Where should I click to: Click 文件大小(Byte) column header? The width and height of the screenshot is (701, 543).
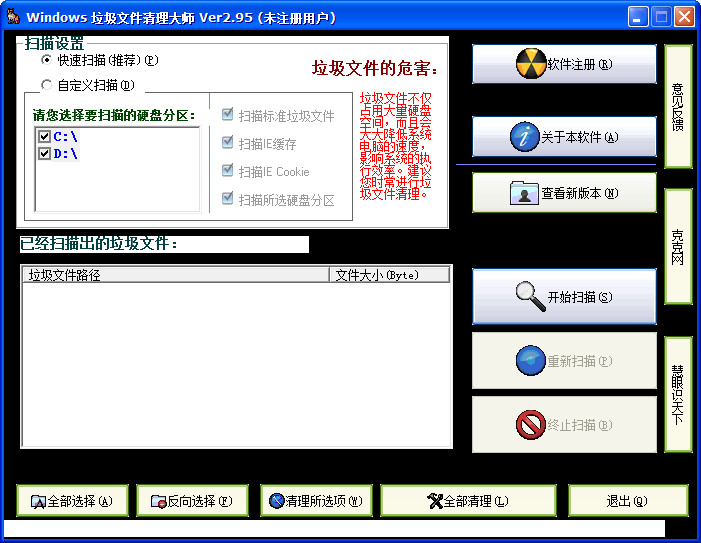point(389,275)
